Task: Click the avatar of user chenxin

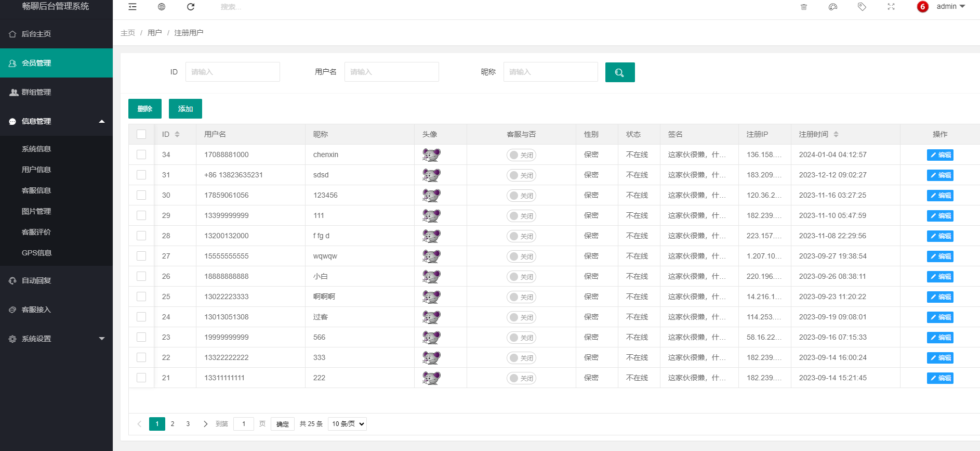Action: click(x=431, y=155)
